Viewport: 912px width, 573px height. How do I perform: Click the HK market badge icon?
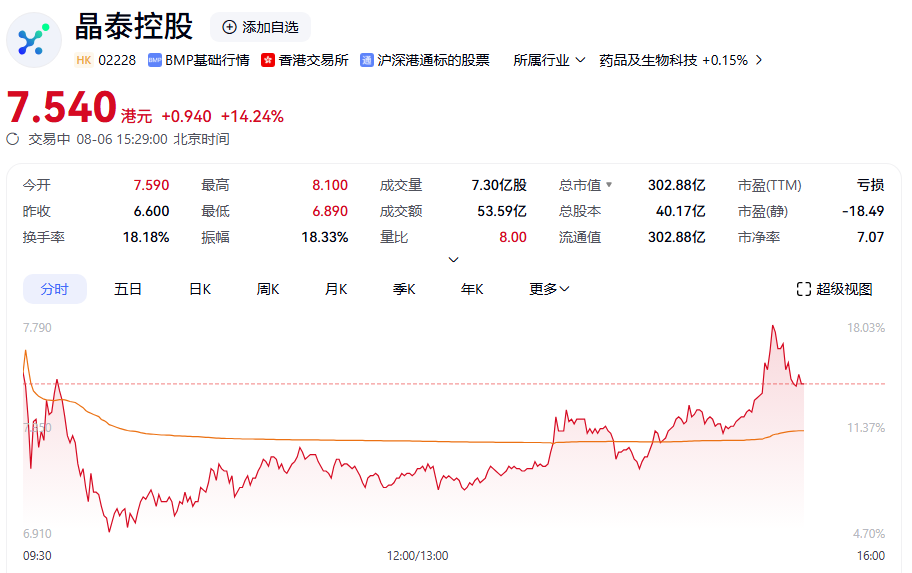(84, 60)
